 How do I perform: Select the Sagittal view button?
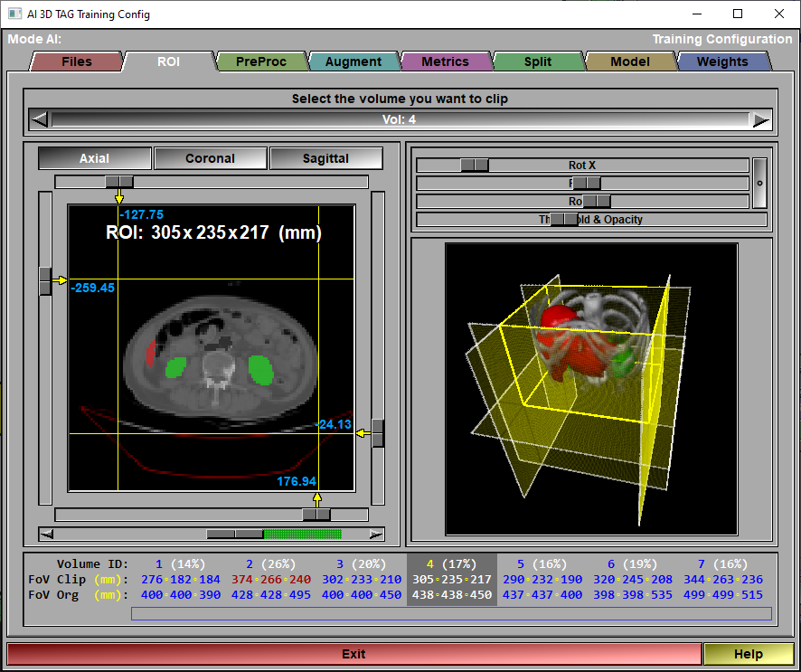point(326,158)
